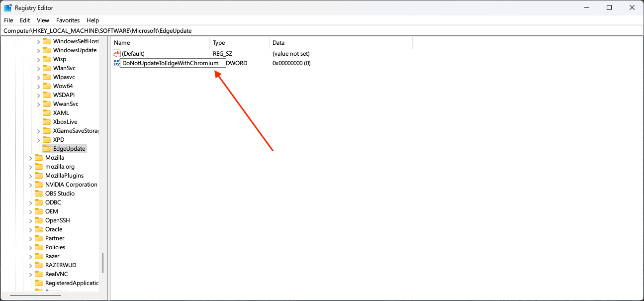The image size is (644, 301).
Task: Expand the Wisp key
Action: [39, 59]
